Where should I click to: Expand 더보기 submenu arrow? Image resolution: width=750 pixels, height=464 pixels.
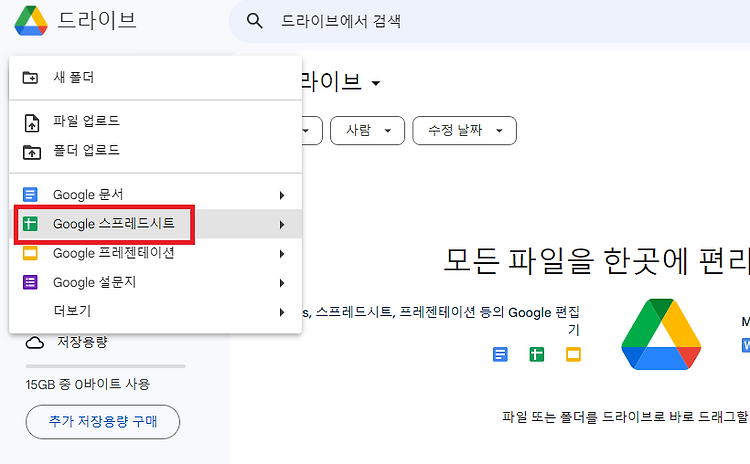click(x=282, y=312)
